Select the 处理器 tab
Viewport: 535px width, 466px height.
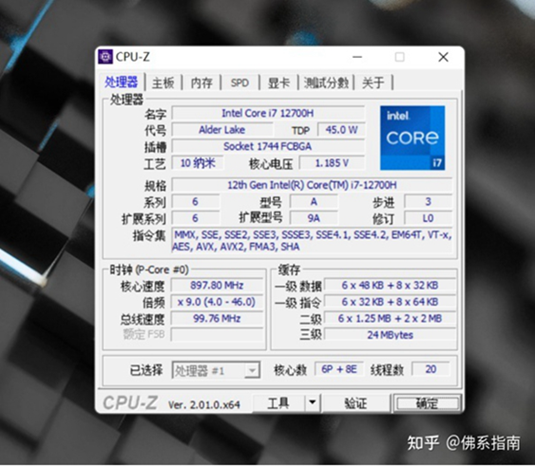click(121, 82)
